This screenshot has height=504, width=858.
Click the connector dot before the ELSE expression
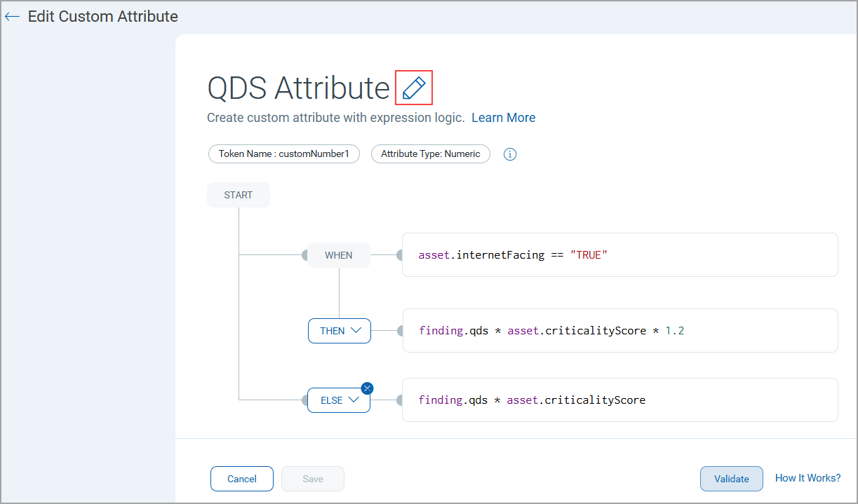(399, 400)
